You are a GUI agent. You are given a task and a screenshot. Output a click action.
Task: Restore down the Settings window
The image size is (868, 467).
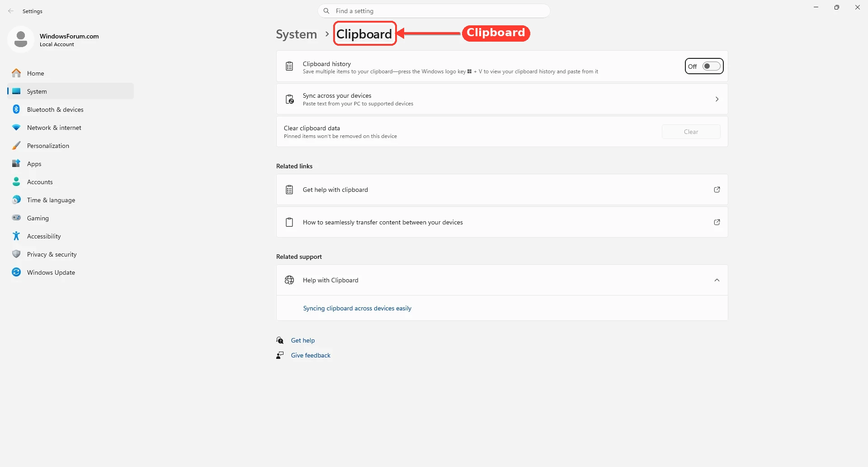837,7
